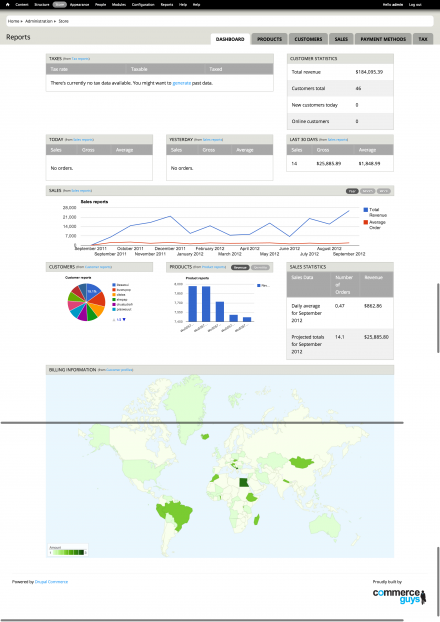Select the Payment Methods tab
This screenshot has width=440, height=622.
click(x=383, y=39)
